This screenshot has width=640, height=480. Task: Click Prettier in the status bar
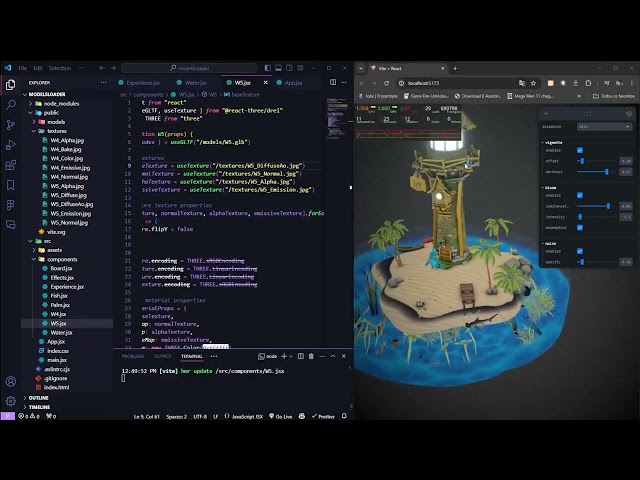coord(323,416)
